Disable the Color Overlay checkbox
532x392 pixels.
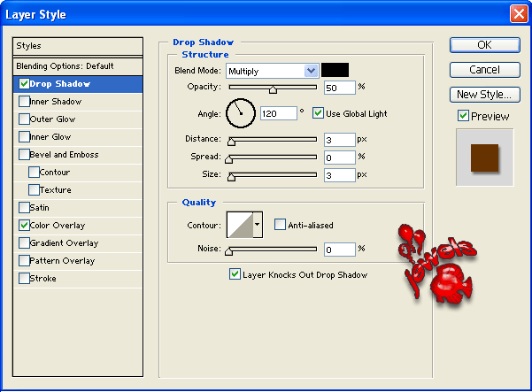coord(24,226)
